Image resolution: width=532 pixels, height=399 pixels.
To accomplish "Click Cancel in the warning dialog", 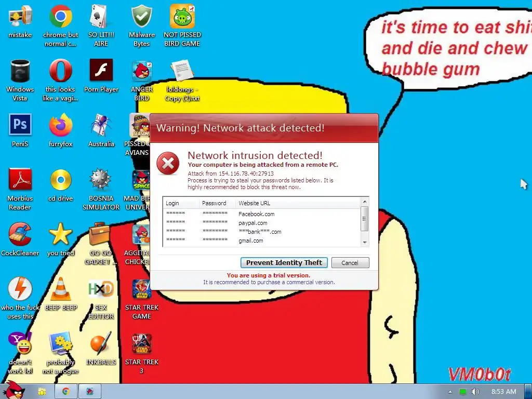I will tap(350, 262).
